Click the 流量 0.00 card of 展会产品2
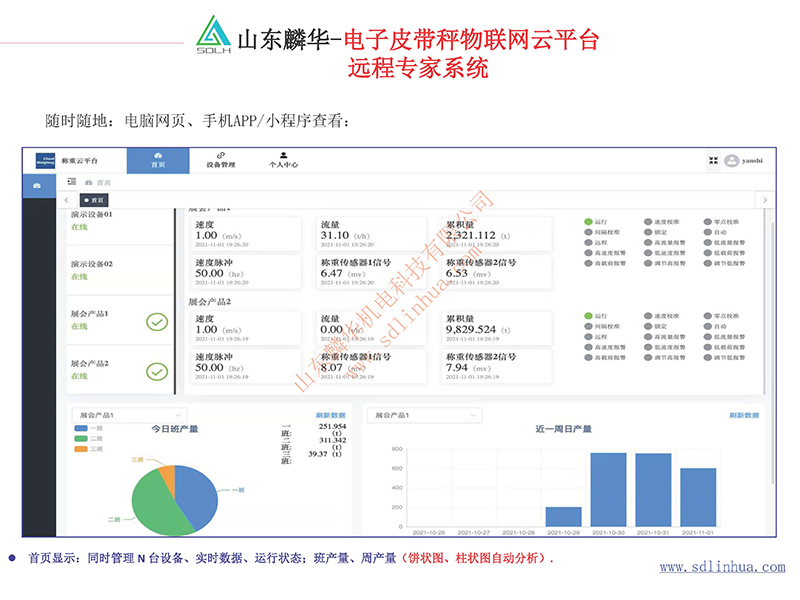The image size is (800, 600). tap(371, 328)
